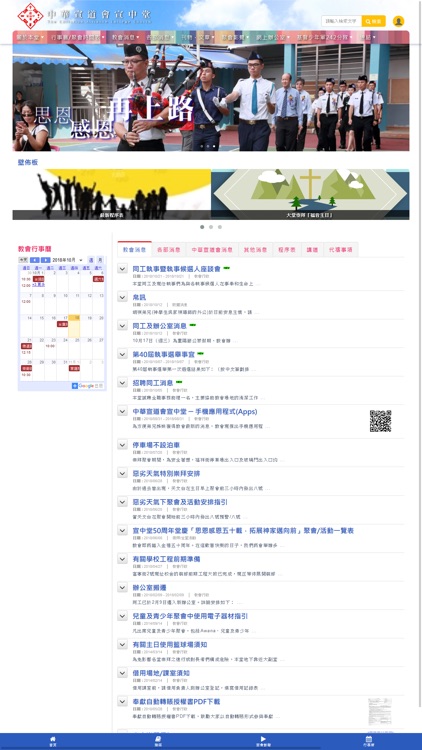Expand the 帛訊 news item
The height and width of the screenshot is (750, 422).
click(122, 297)
